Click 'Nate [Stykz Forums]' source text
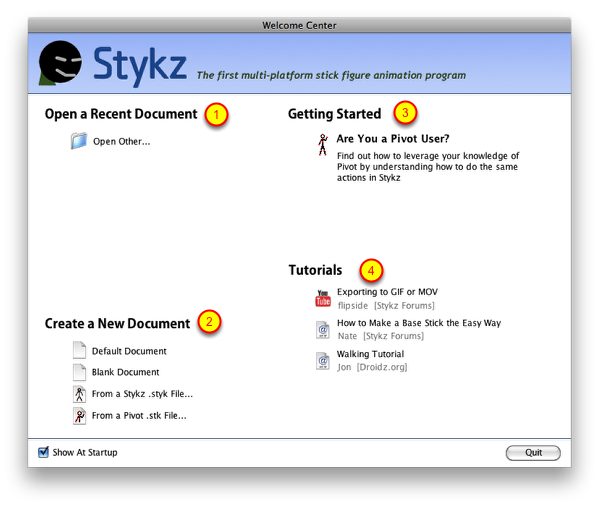 coord(381,336)
